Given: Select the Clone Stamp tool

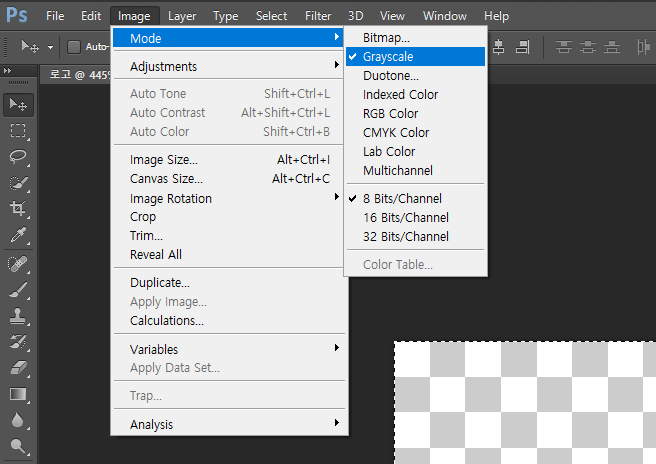Looking at the screenshot, I should (18, 316).
